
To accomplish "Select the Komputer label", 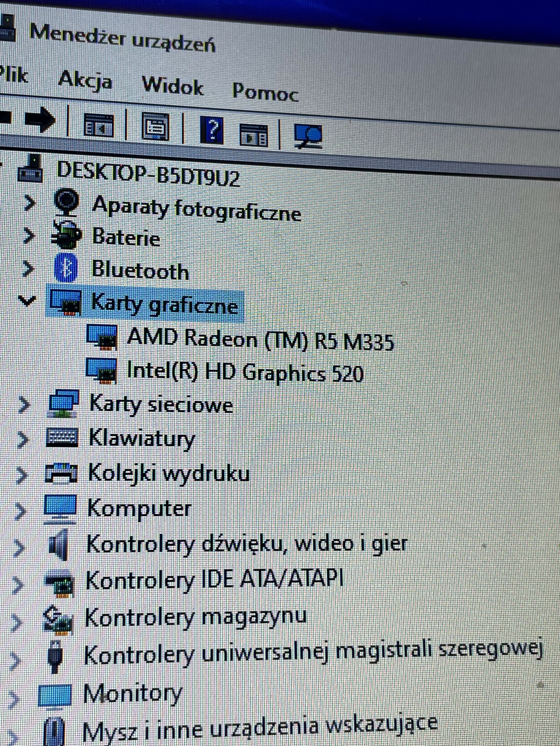I will pyautogui.click(x=139, y=508).
